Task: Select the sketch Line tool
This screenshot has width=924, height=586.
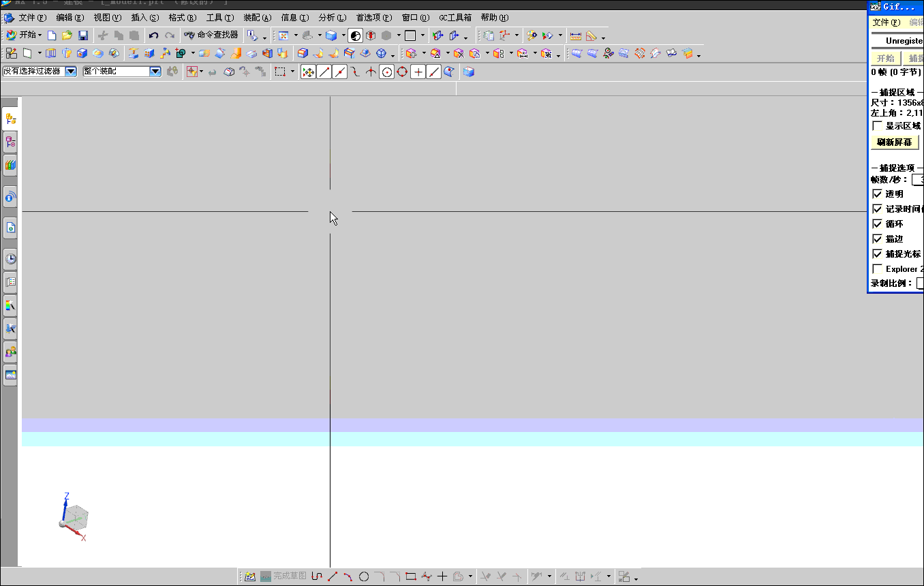Action: coord(333,576)
